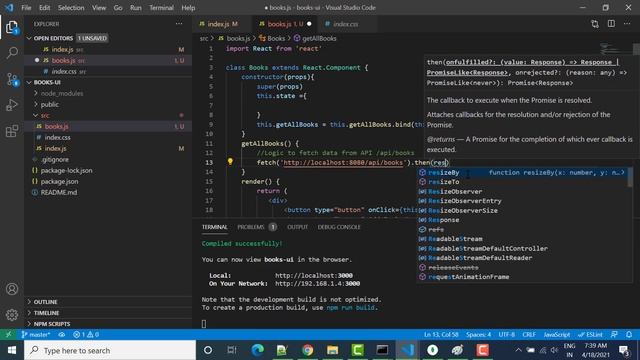Click the feedback icon in status bar

(x=614, y=335)
